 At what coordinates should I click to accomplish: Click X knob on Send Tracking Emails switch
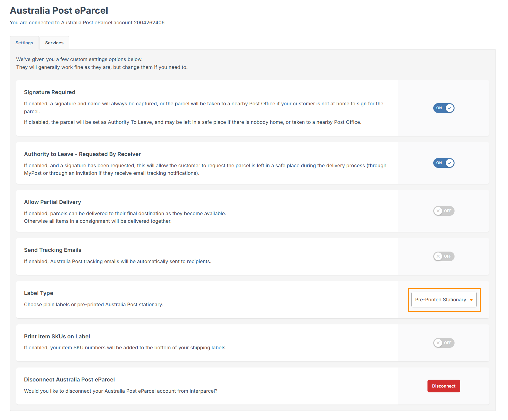pyautogui.click(x=438, y=256)
